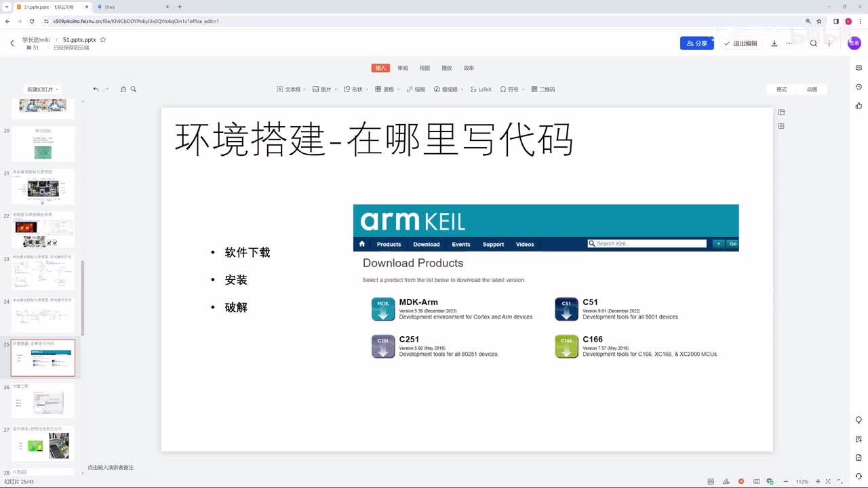Screen dimensions: 868x488
Task: Select slide 26 thumbnail 创建工程
Action: tap(43, 401)
